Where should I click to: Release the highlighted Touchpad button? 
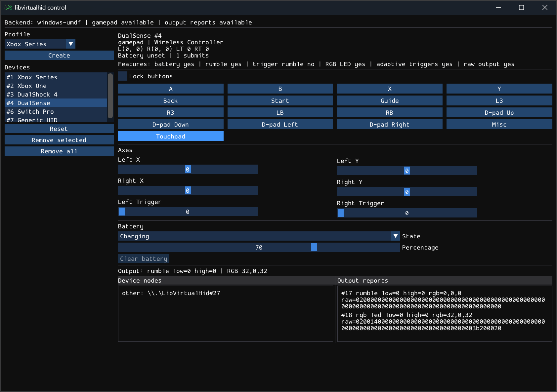pyautogui.click(x=171, y=136)
